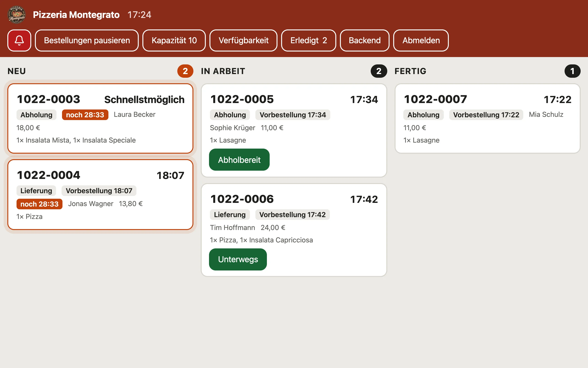Viewport: 588px width, 368px height.
Task: Click Pizzeria Montegrato title in header
Action: coord(76,14)
